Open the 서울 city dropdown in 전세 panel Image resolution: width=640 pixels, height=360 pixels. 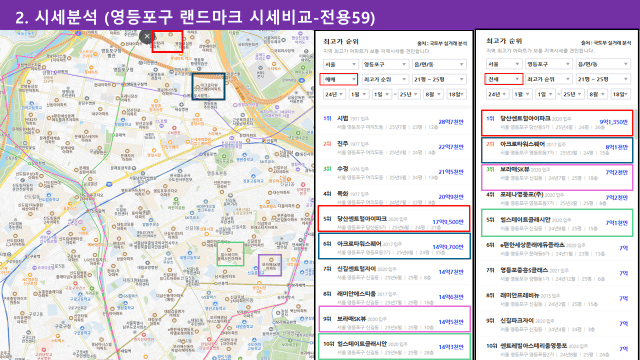[x=504, y=64]
